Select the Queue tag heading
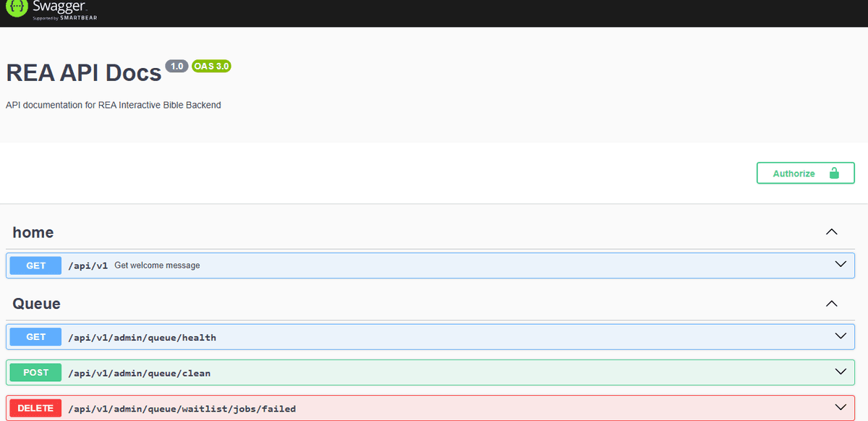Image resolution: width=868 pixels, height=421 pixels. [x=36, y=304]
